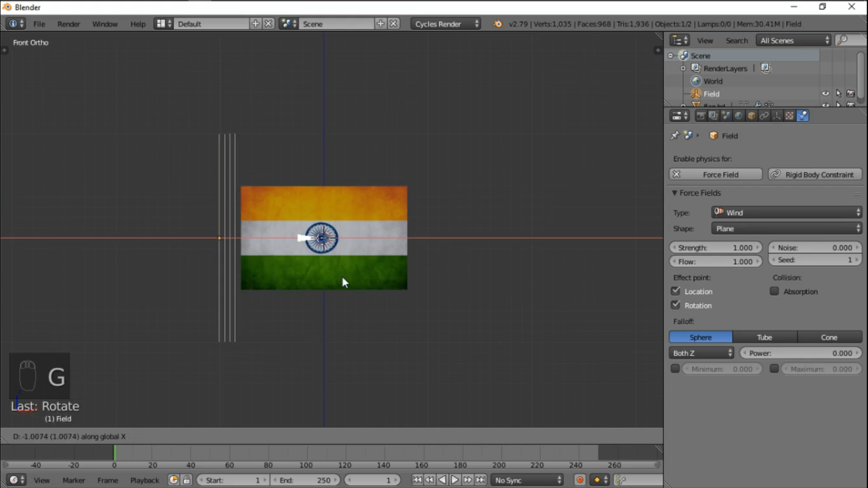
Task: Click the Blender logo in info header
Action: (x=498, y=24)
